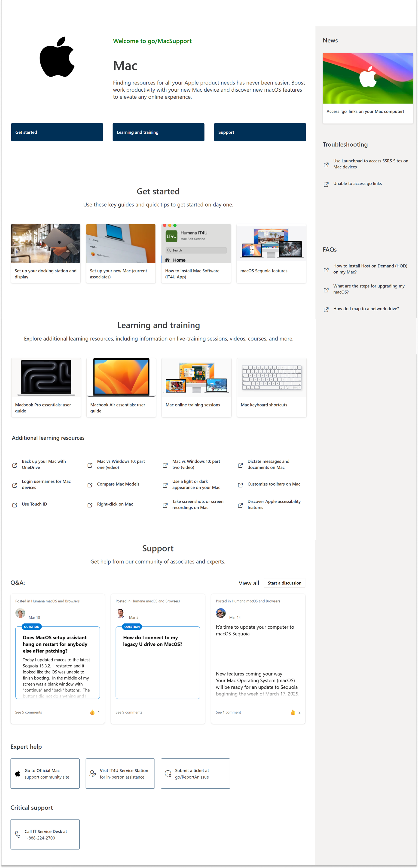Image resolution: width=418 pixels, height=868 pixels.
Task: Click external-link icon beside Use Touch ID
Action: click(15, 505)
